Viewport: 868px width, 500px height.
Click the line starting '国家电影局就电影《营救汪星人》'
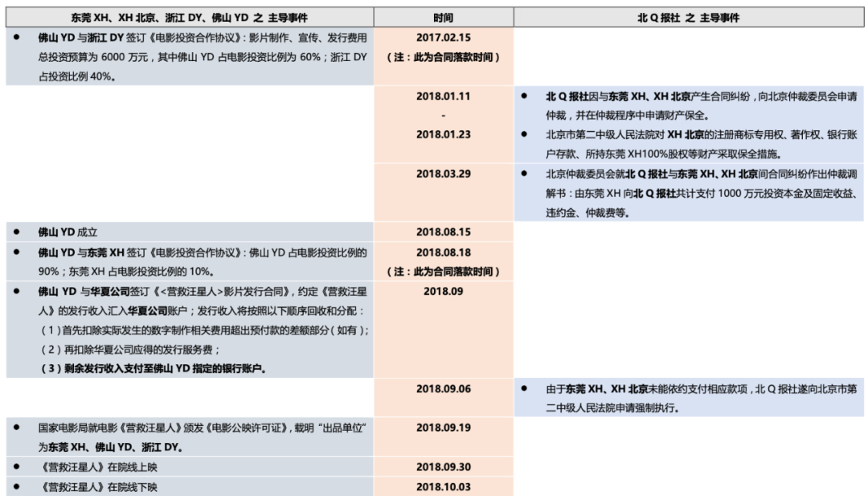coord(202,428)
